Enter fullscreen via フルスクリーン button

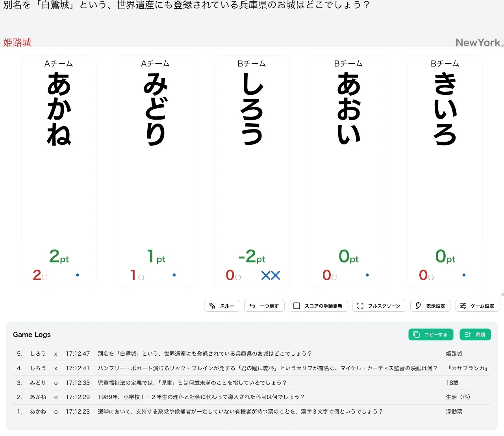point(379,306)
